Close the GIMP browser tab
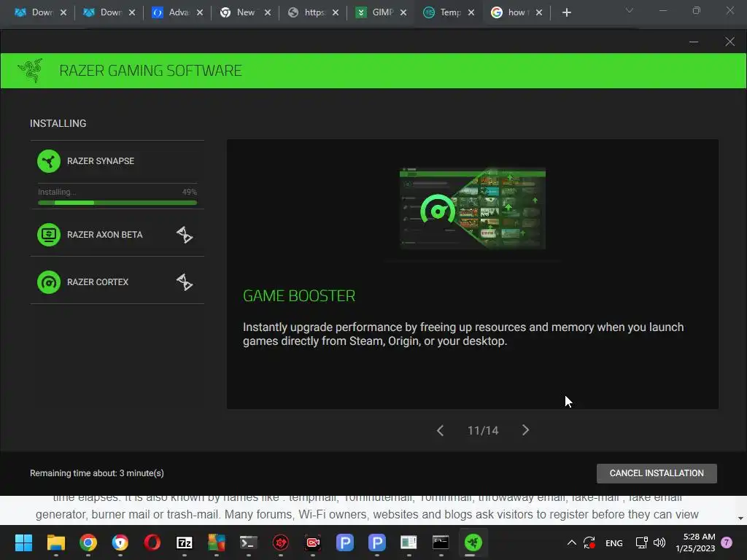 tap(403, 12)
